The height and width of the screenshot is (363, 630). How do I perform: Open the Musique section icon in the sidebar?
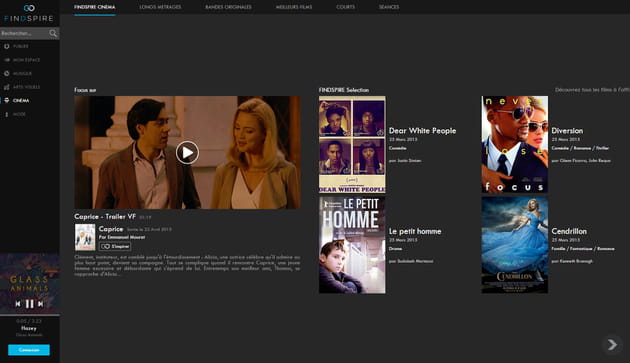pos(6,74)
